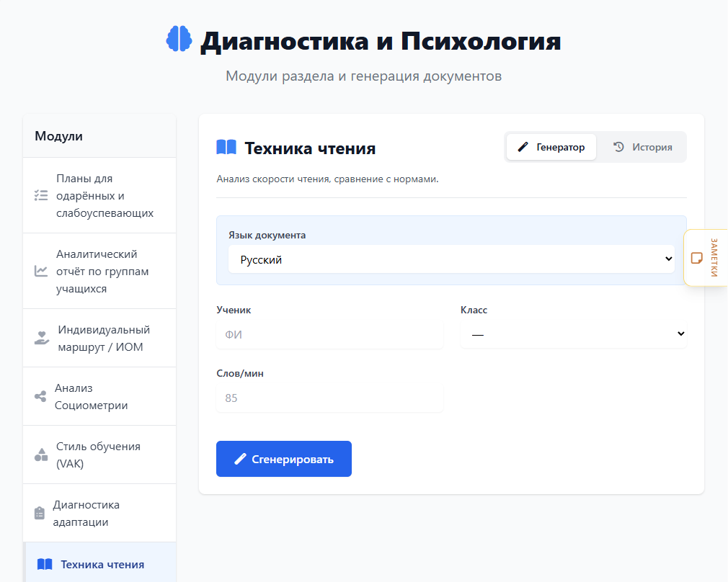The width and height of the screenshot is (728, 582).
Task: Expand the Класс dropdown
Action: [574, 334]
